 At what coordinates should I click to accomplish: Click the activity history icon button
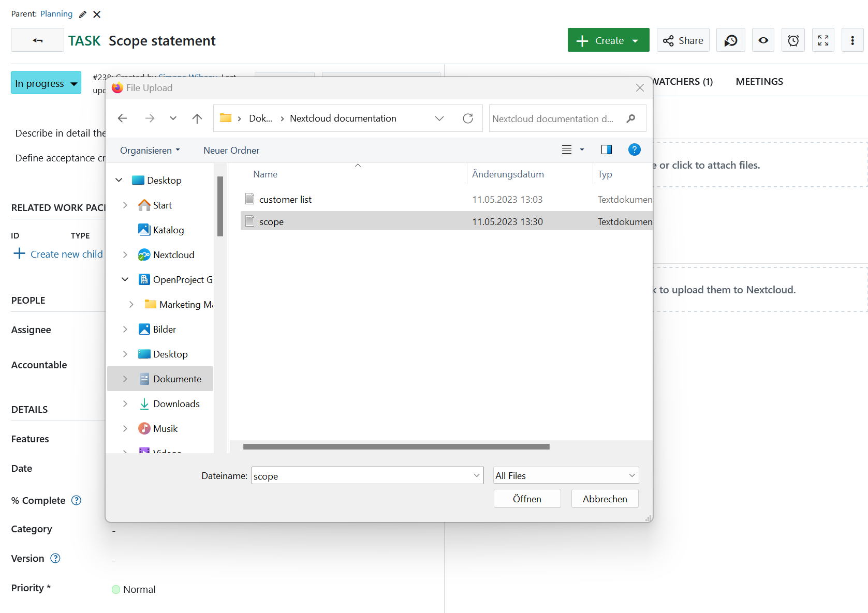(x=730, y=40)
